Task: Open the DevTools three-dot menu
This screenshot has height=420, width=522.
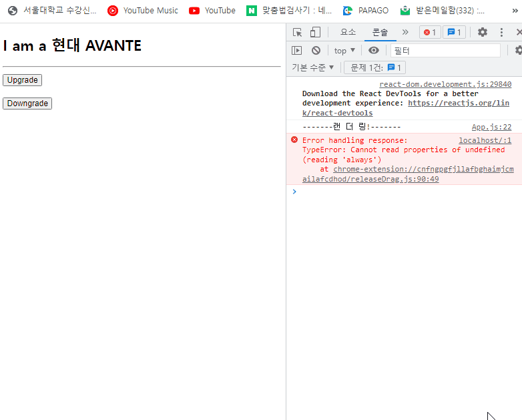Action: tap(501, 32)
